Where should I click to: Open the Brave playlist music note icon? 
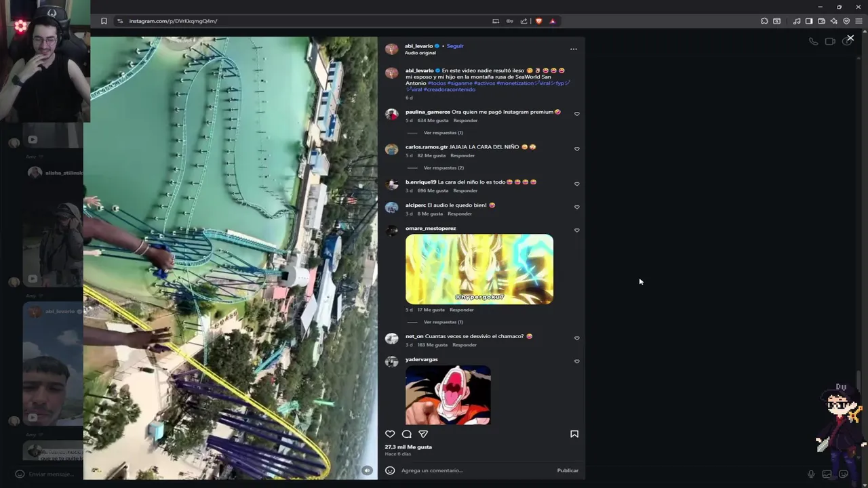click(x=797, y=21)
